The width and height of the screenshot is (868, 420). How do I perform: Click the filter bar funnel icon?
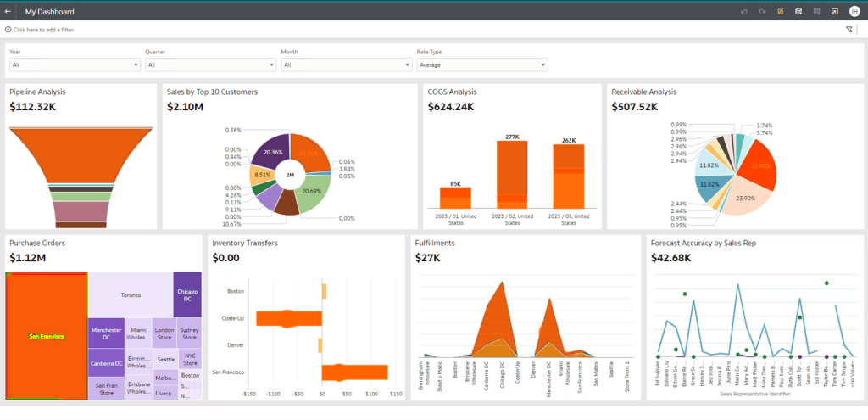pyautogui.click(x=849, y=29)
